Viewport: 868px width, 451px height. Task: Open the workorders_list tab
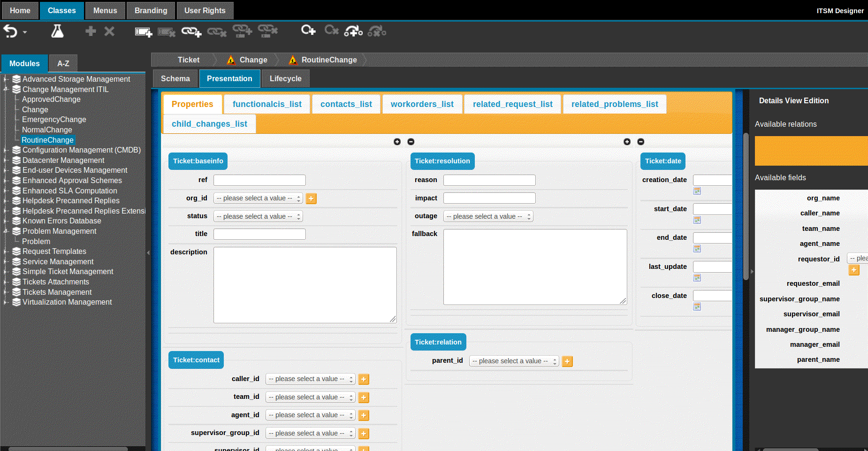coord(422,104)
